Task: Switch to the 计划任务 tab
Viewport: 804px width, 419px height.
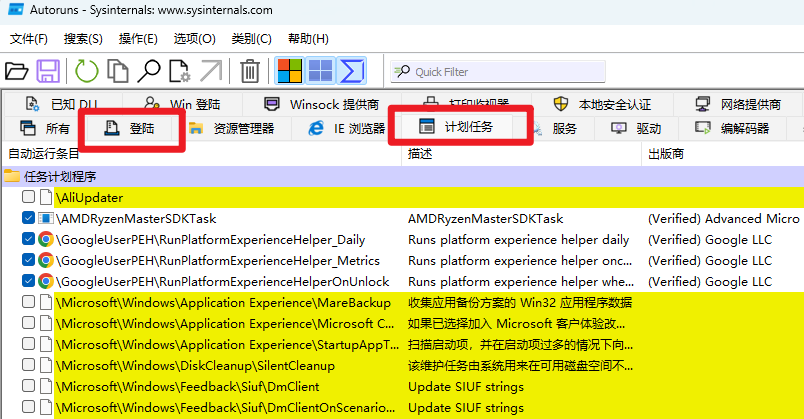Action: click(x=456, y=127)
